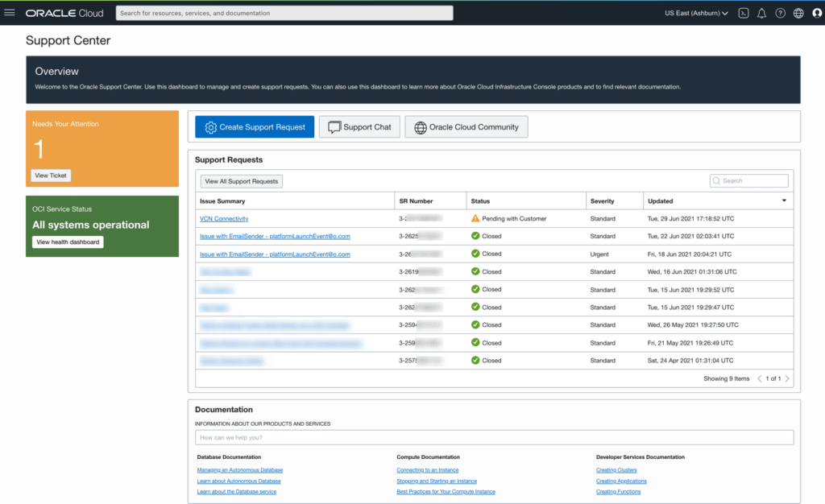The image size is (825, 504).
Task: Click View Ticket in Needs Your Attention
Action: click(50, 175)
